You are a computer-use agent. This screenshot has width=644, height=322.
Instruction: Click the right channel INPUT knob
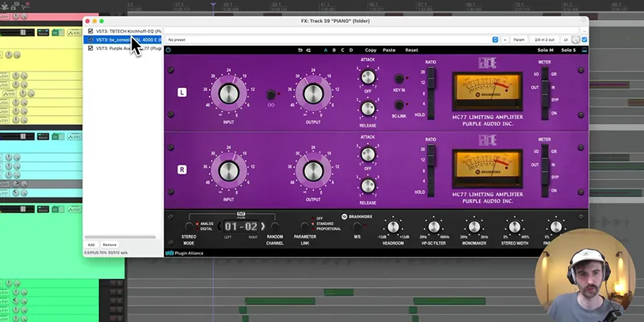pos(229,171)
